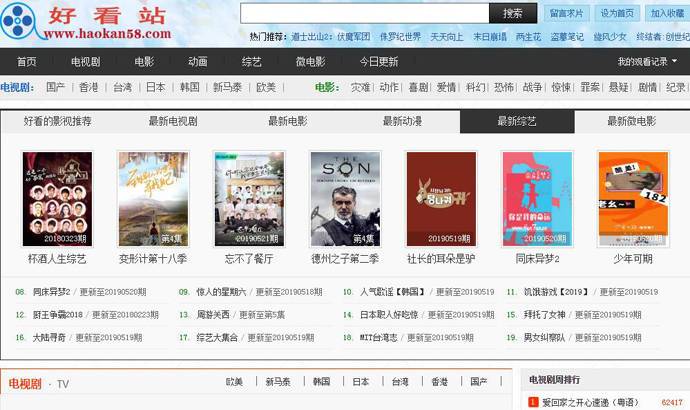Click the 新马泰 link in filter bar

coord(228,87)
